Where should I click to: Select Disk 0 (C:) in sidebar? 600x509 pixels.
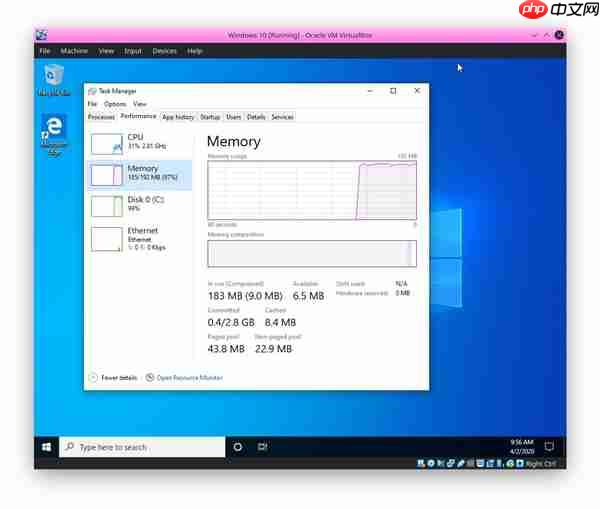click(x=140, y=206)
